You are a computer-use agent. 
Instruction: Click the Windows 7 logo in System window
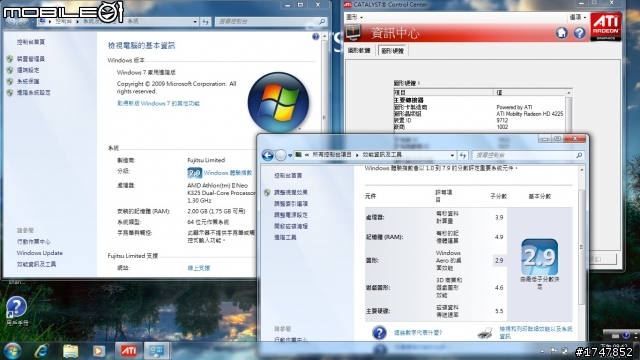pos(278,102)
